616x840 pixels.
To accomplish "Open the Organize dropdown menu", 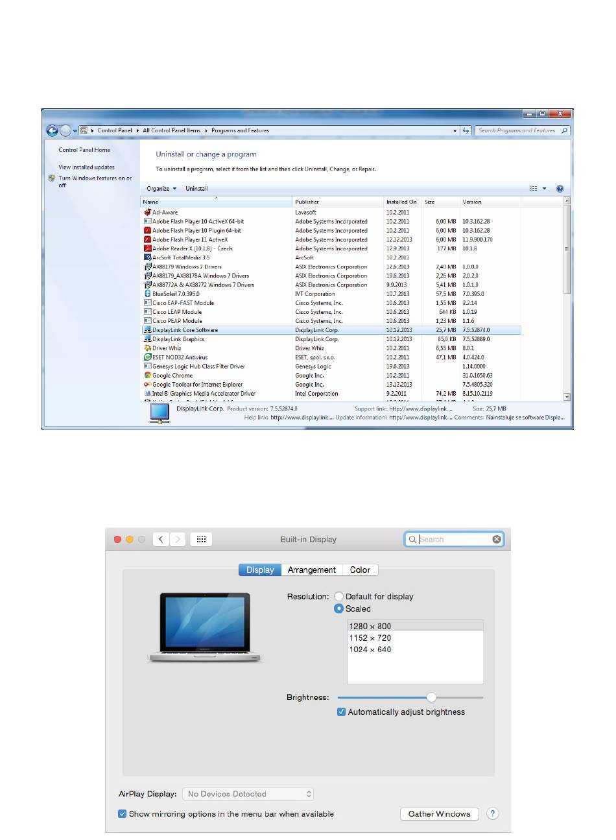I will [x=161, y=189].
